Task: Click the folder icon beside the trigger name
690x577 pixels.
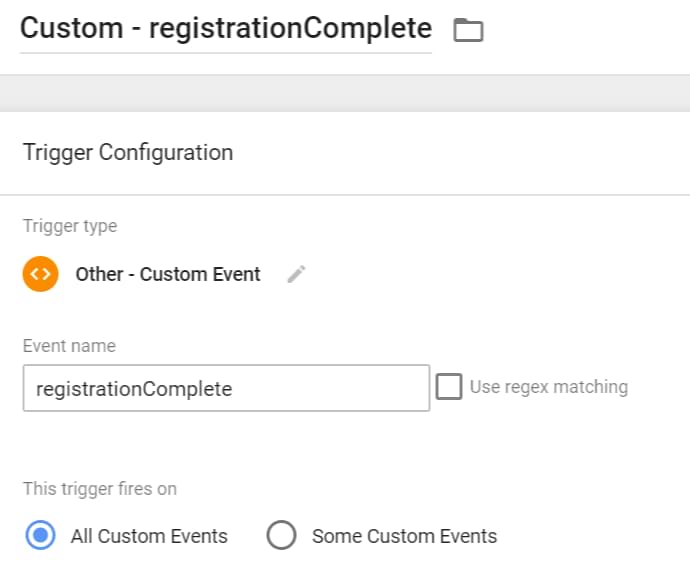Action: pyautogui.click(x=467, y=30)
